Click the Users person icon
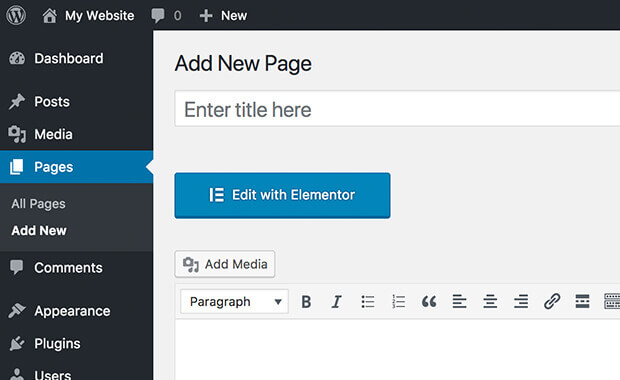This screenshot has width=620, height=380. [17, 374]
